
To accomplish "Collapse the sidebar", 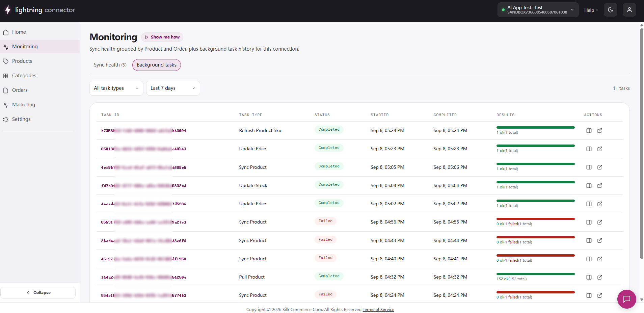I will 38,293.
